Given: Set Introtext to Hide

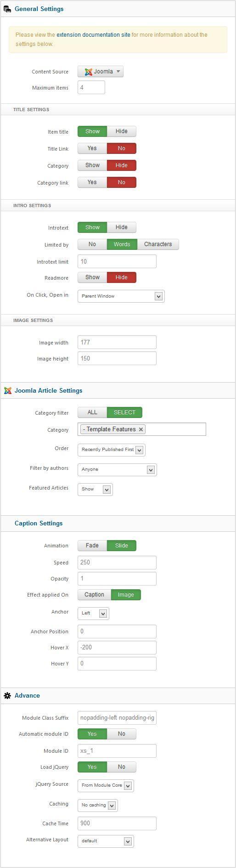Looking at the screenshot, I should pyautogui.click(x=122, y=227).
